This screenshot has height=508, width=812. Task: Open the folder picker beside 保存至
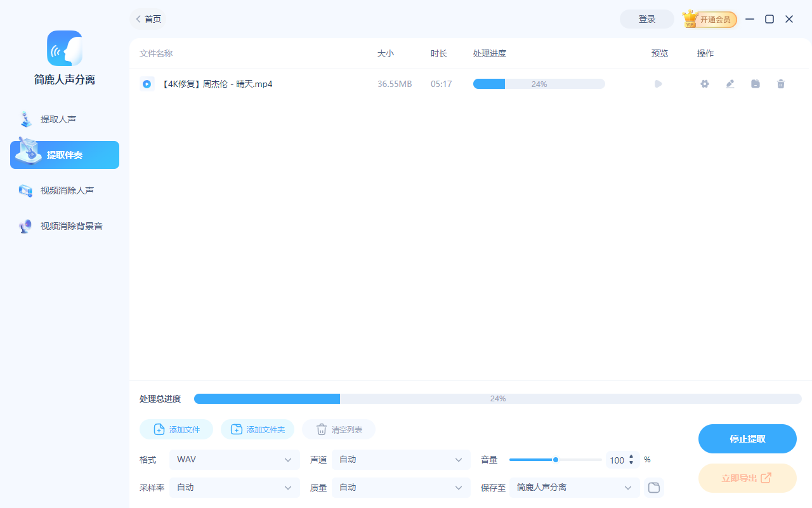653,487
